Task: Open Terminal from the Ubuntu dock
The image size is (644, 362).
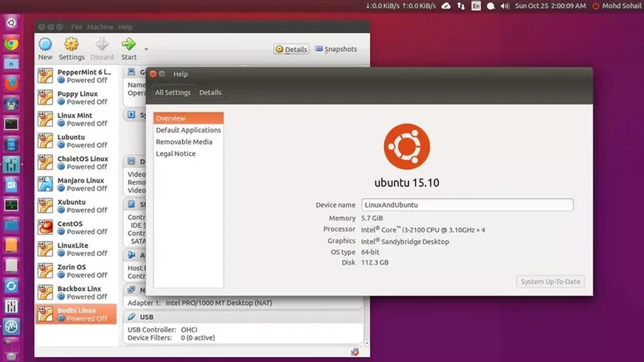Action: tap(11, 124)
